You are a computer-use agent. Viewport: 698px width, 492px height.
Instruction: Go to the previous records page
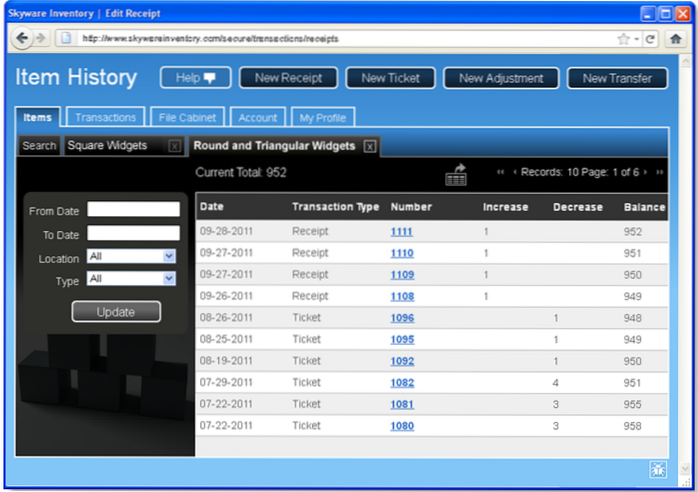(515, 172)
